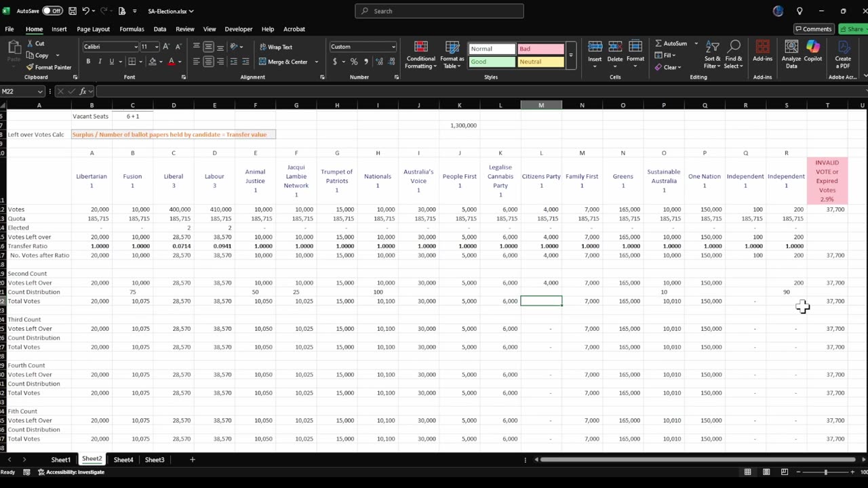
Task: Select Center horizontal alignment icon
Action: pyautogui.click(x=209, y=62)
